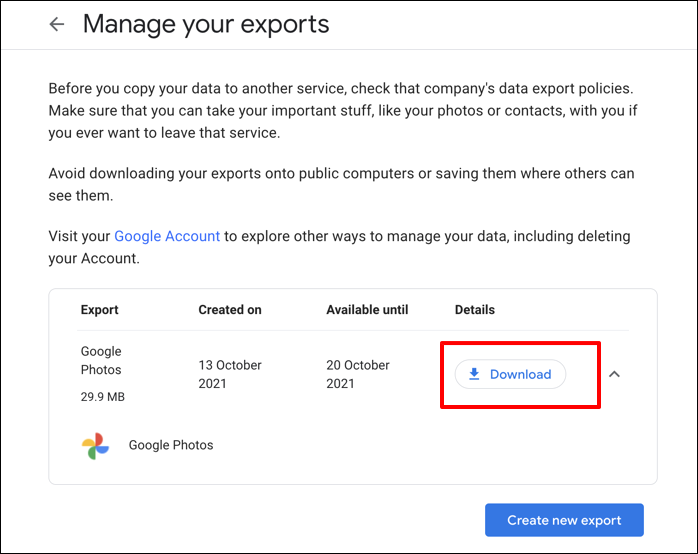Screen dimensions: 698x554
Task: Click the Google Photos label beside the pinwheel
Action: click(171, 445)
